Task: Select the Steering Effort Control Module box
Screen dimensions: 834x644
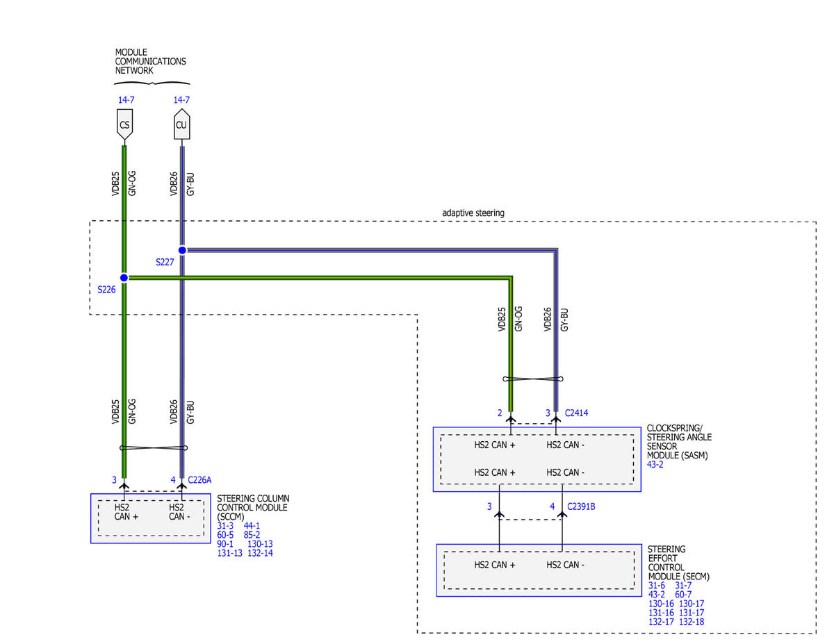Action: (539, 570)
